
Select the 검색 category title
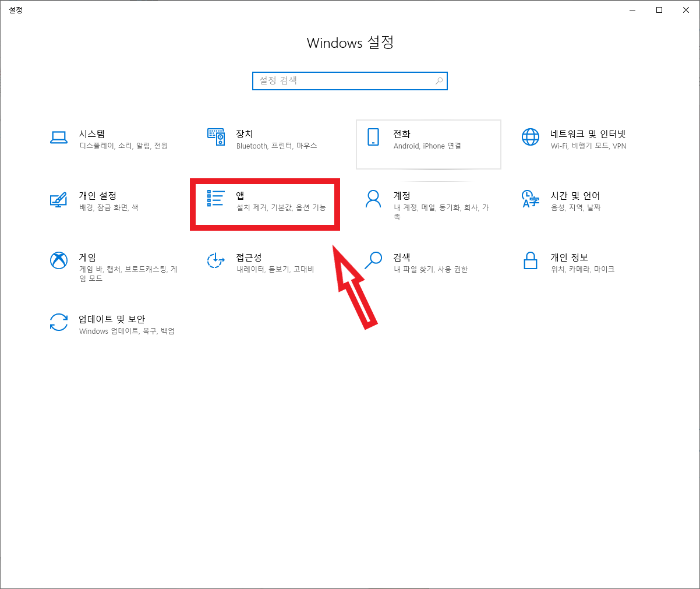tap(402, 258)
